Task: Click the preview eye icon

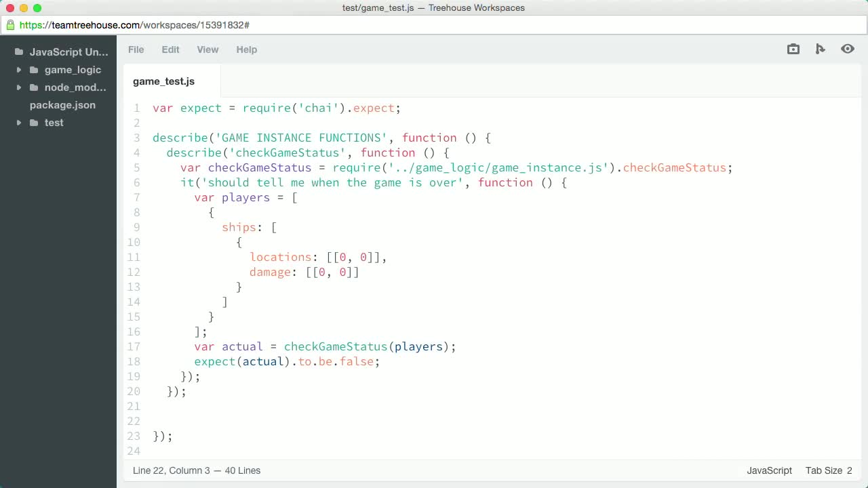Action: point(848,49)
